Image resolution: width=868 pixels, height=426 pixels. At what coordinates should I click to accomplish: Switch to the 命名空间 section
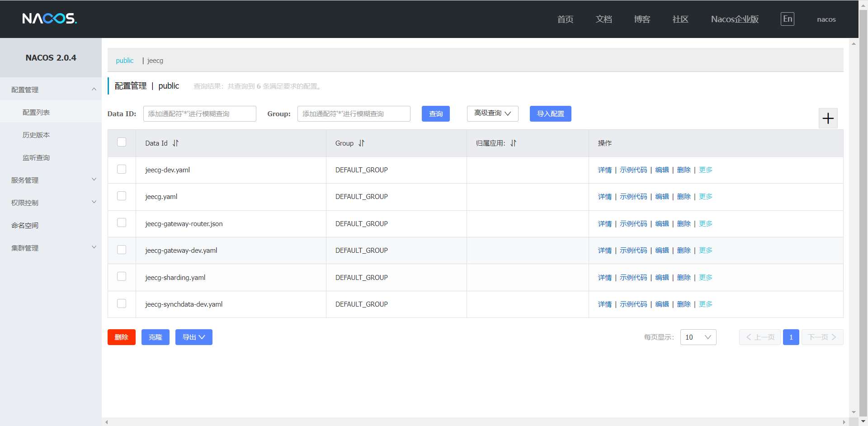click(x=25, y=225)
